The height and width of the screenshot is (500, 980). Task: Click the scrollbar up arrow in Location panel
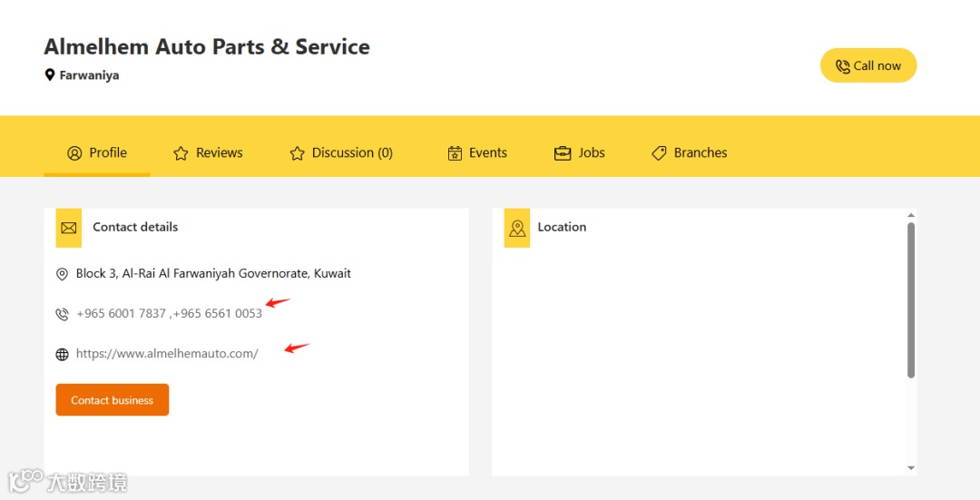pyautogui.click(x=911, y=216)
